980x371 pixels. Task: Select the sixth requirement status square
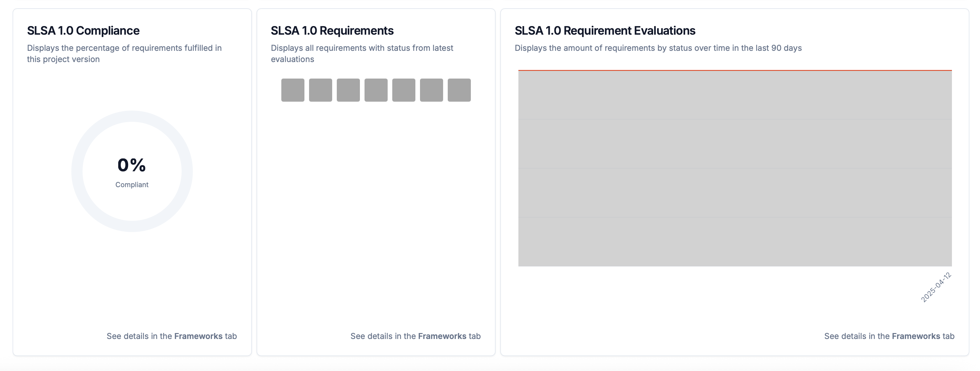coord(432,90)
